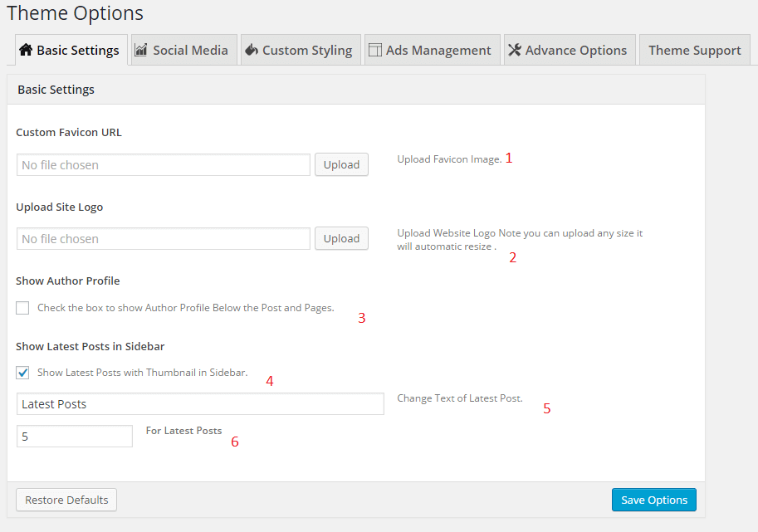Go to the Ads Management tab
The width and height of the screenshot is (758, 532).
tap(438, 50)
